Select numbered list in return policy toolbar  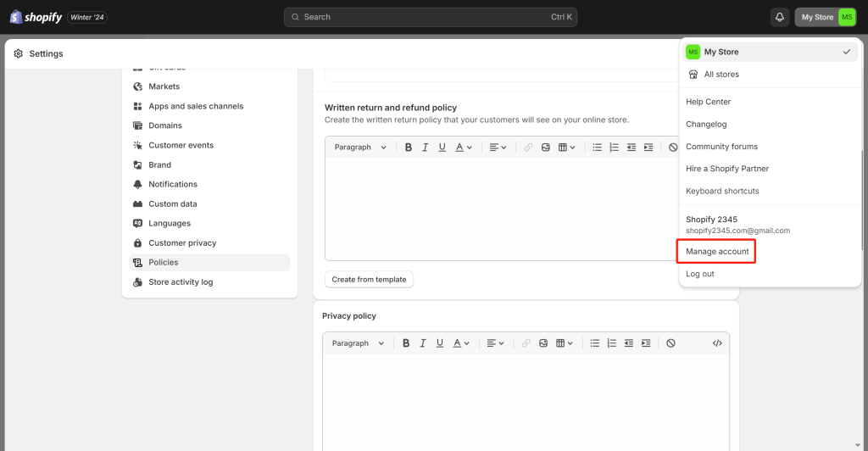pos(614,148)
